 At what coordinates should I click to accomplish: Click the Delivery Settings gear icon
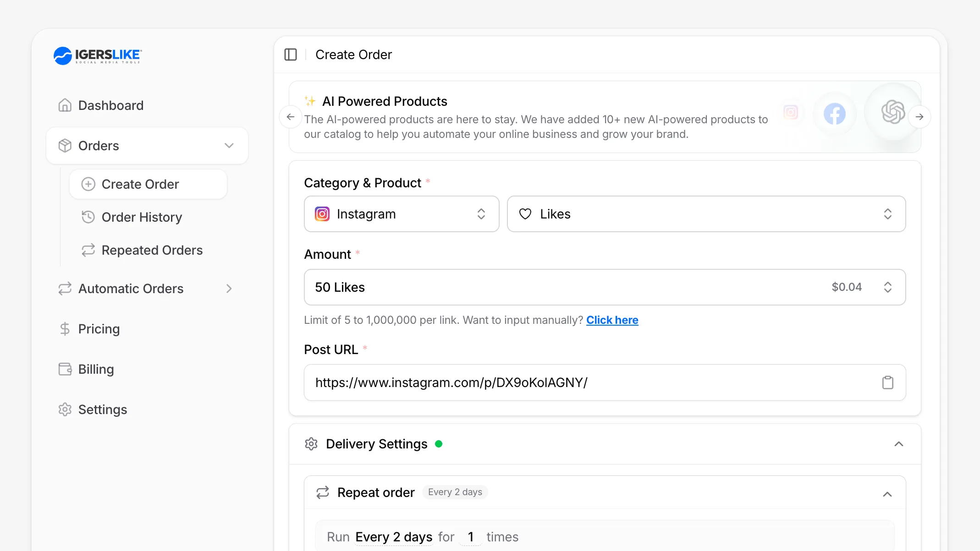point(311,444)
